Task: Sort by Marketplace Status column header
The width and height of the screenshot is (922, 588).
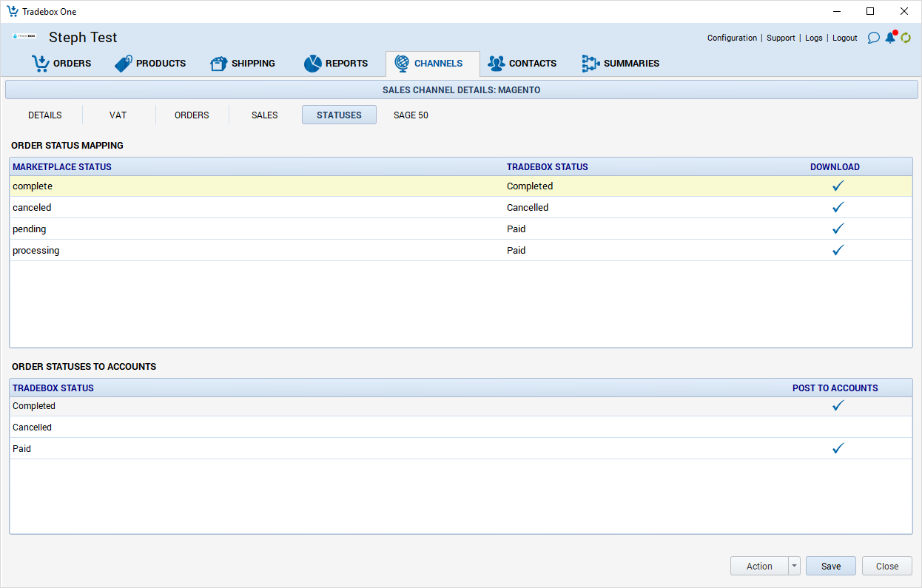Action: (x=62, y=167)
